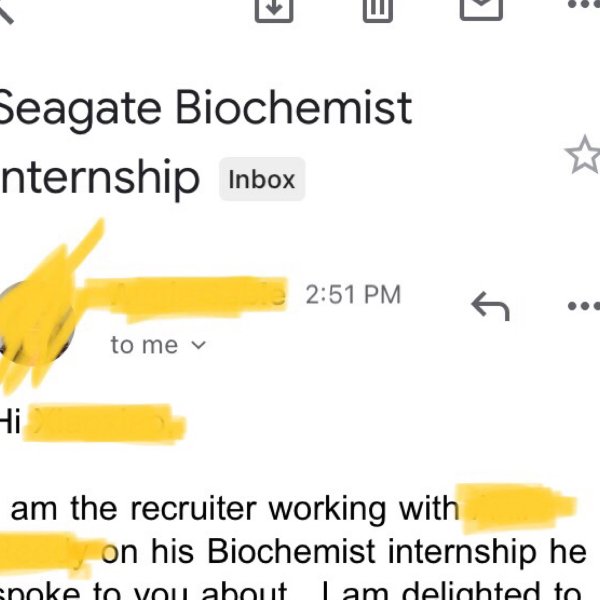Viewport: 600px width, 600px height.
Task: Open message options dots beside reply arrow
Action: (x=584, y=306)
